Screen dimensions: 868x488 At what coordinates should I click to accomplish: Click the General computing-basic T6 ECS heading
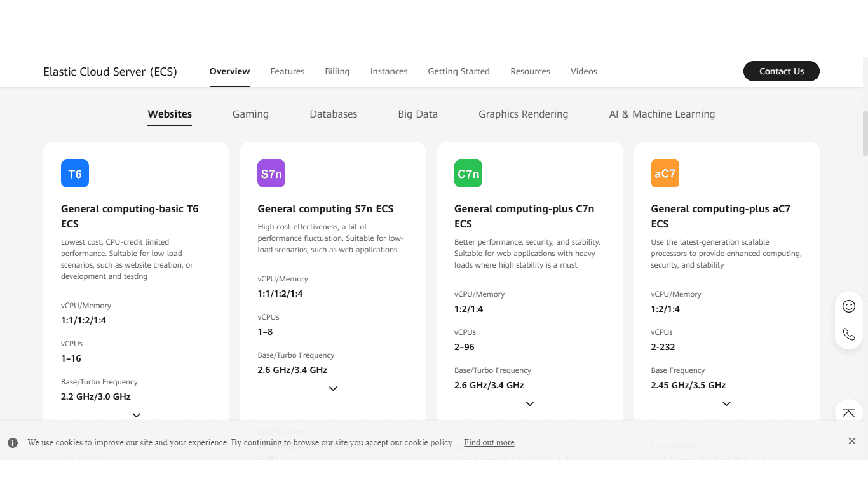coord(130,216)
